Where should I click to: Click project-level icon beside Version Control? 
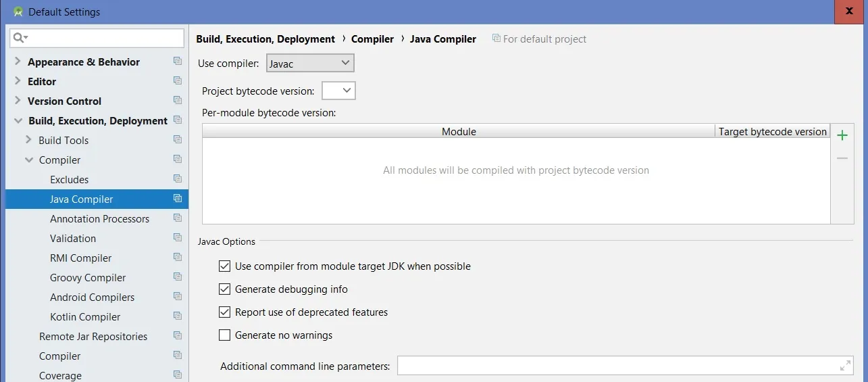pos(178,101)
